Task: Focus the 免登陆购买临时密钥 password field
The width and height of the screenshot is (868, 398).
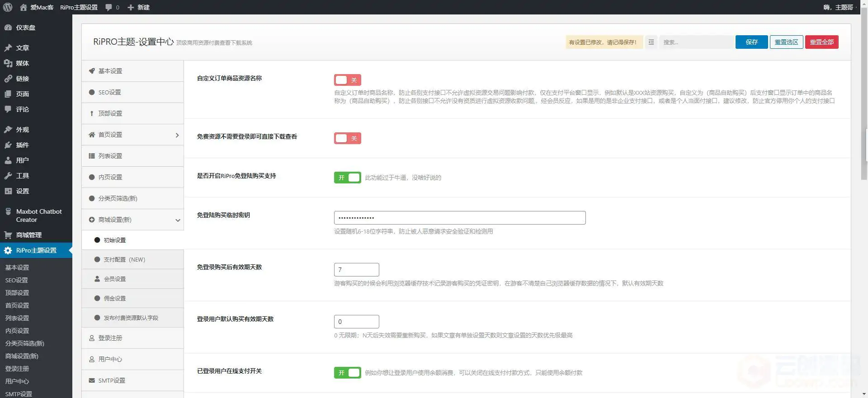Action: pos(460,218)
